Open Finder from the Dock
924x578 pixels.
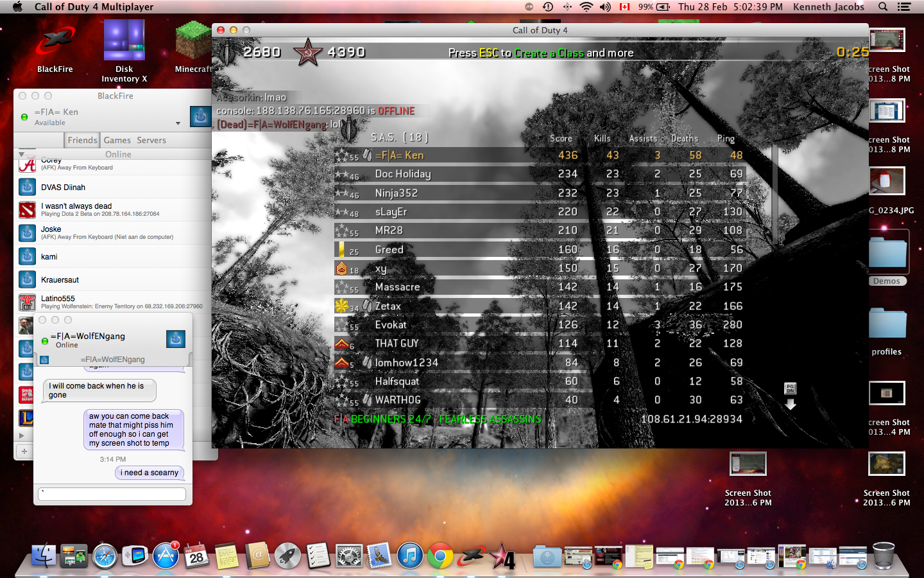[x=44, y=556]
